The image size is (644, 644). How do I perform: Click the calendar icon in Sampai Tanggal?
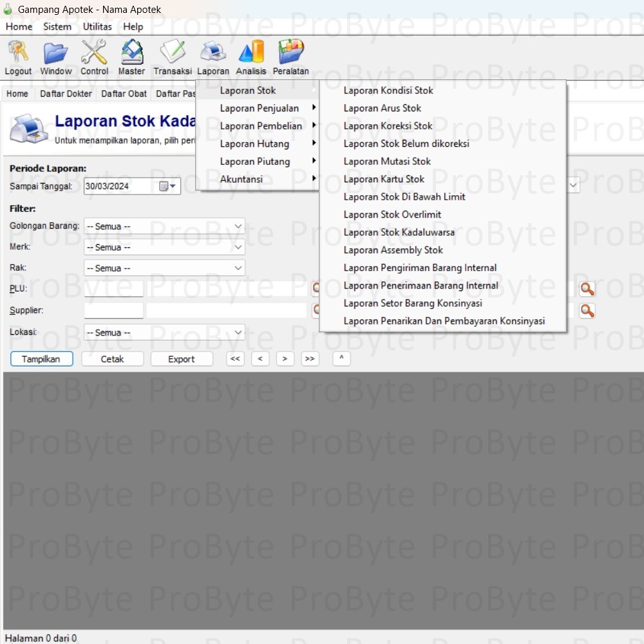click(164, 186)
